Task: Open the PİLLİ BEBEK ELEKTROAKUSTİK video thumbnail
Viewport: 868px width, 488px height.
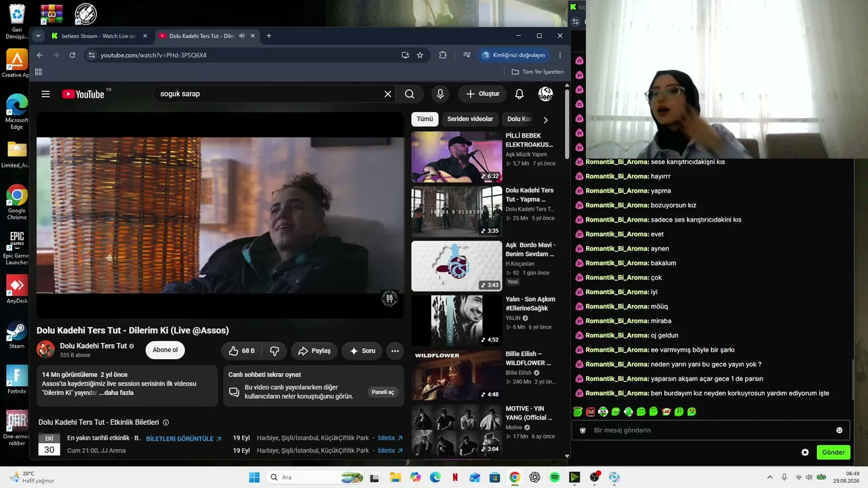Action: (456, 157)
